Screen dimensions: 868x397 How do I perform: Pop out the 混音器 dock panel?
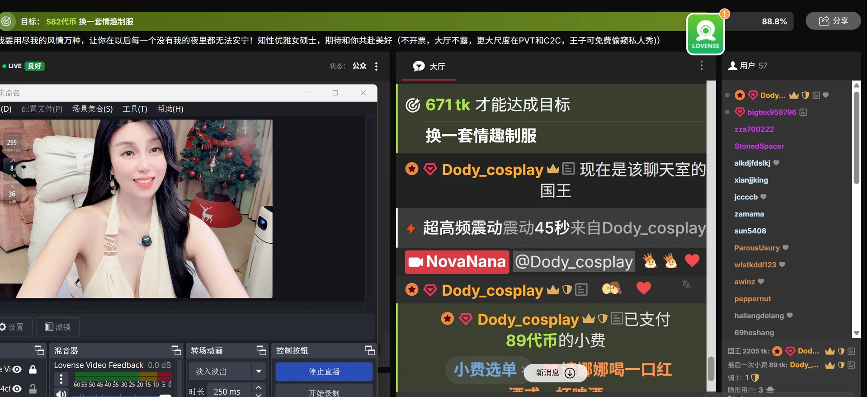coord(176,350)
